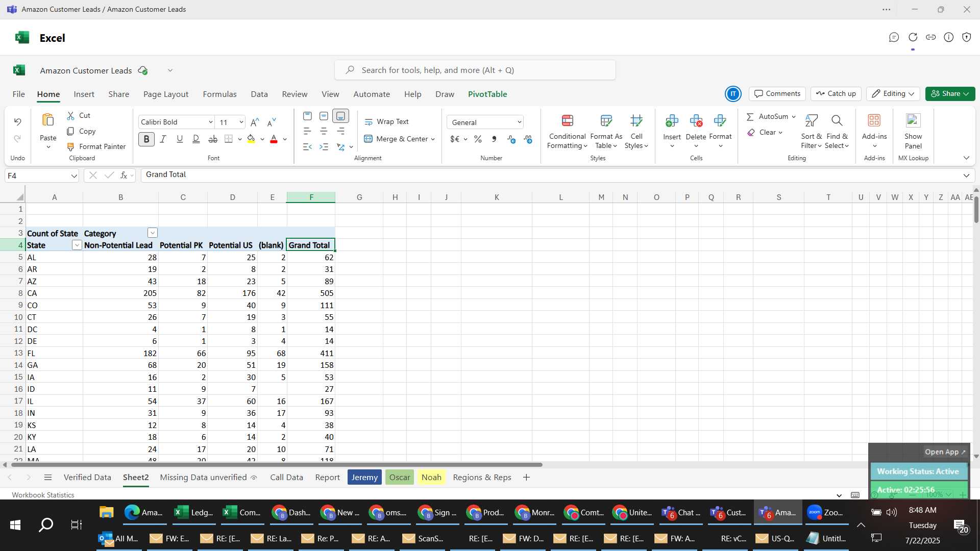980x551 pixels.
Task: Open Find & Select magnifier icon
Action: pos(837,120)
